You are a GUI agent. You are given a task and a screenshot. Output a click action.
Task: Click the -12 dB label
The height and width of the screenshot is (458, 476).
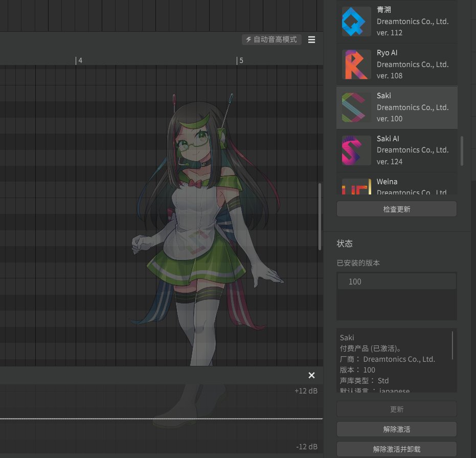coord(307,446)
